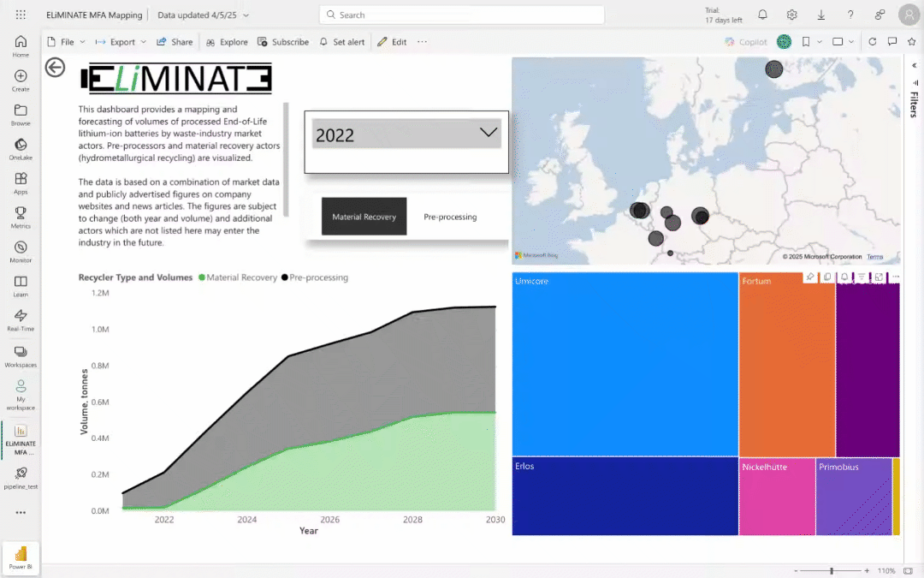Image resolution: width=924 pixels, height=578 pixels.
Task: Click the Umicore block in the treemap
Action: [x=623, y=364]
